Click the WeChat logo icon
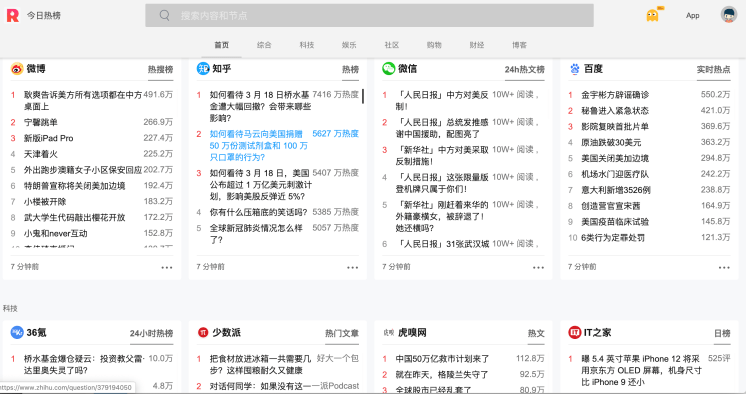746x394 pixels. click(x=389, y=69)
